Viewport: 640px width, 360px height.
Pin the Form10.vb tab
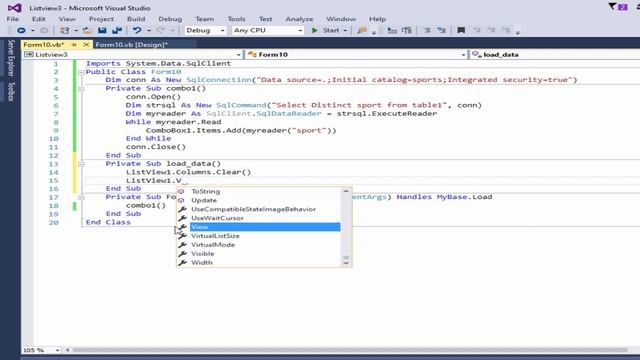[x=74, y=44]
